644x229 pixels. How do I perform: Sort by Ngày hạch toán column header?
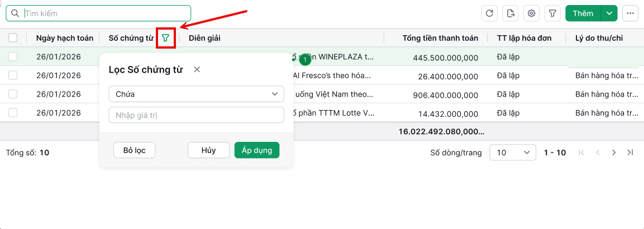[64, 38]
